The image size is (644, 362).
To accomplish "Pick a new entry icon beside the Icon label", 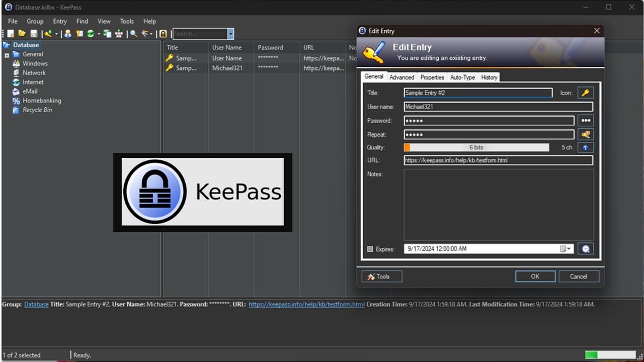I will pos(587,93).
